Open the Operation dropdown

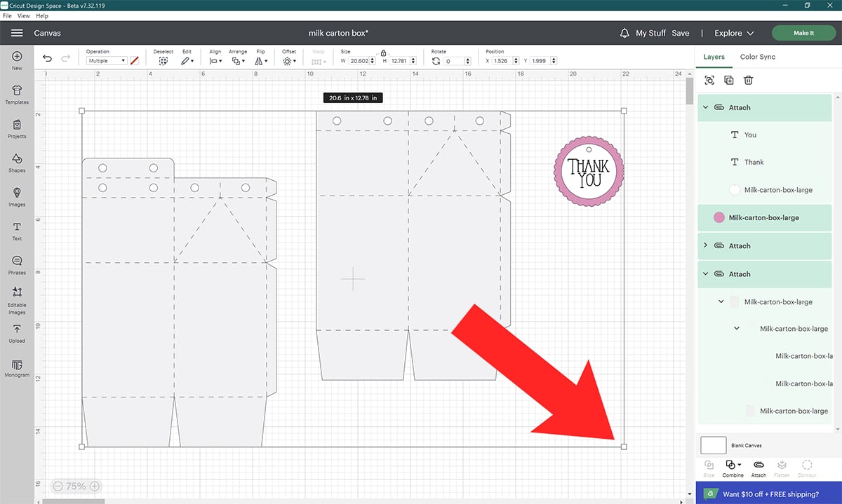108,61
